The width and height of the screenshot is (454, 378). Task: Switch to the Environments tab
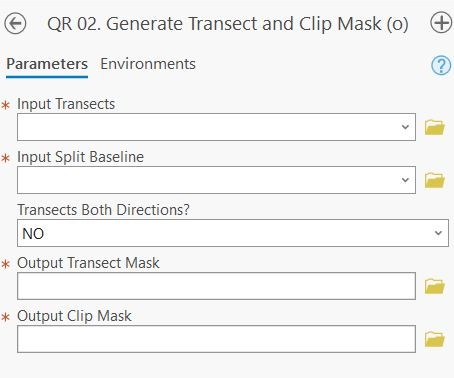click(148, 64)
